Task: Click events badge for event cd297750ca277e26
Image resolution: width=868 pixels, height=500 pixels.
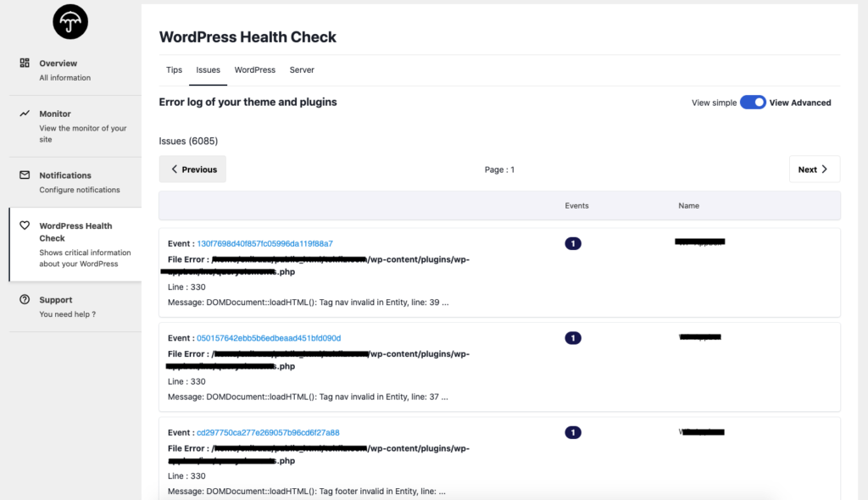Action: (x=573, y=432)
